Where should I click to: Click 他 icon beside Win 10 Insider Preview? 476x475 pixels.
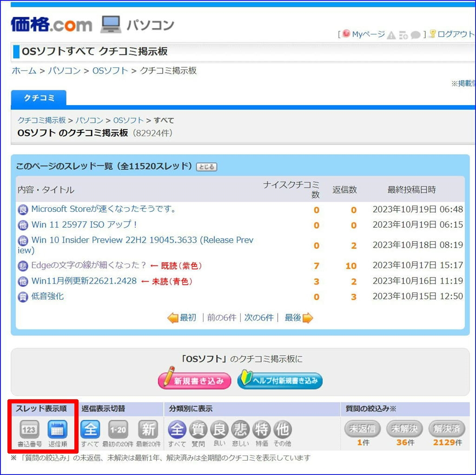23,240
